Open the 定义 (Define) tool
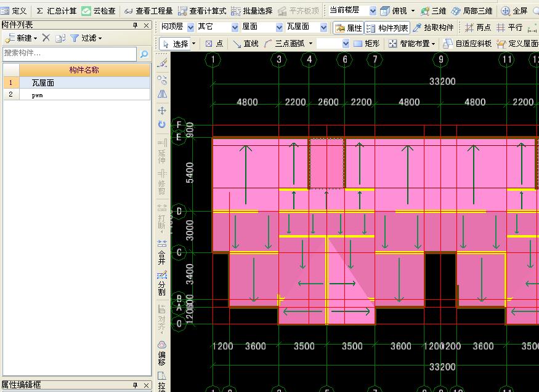 click(x=14, y=11)
